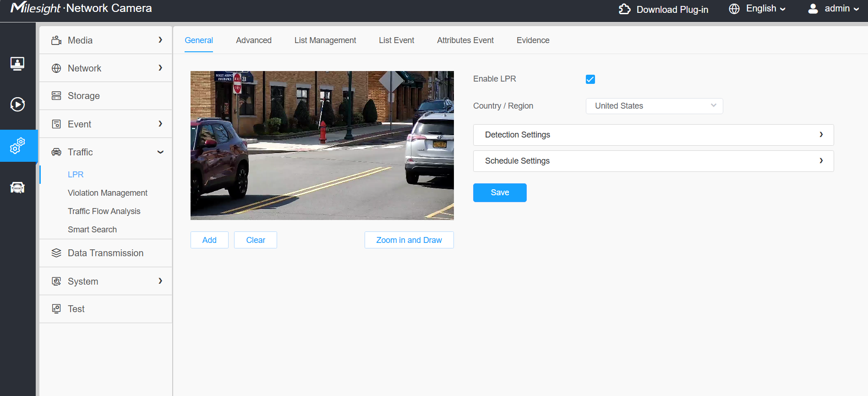
Task: Open Violation Management submenu item
Action: [108, 193]
